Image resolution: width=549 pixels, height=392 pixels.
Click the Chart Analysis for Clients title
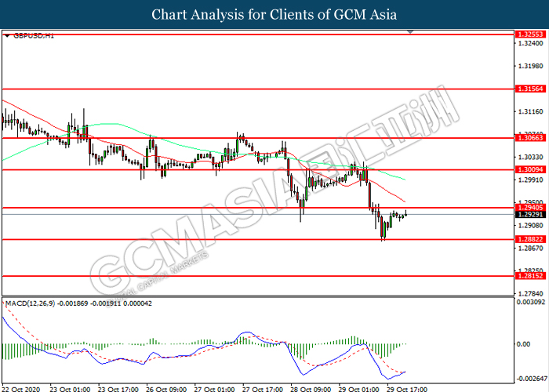point(274,15)
